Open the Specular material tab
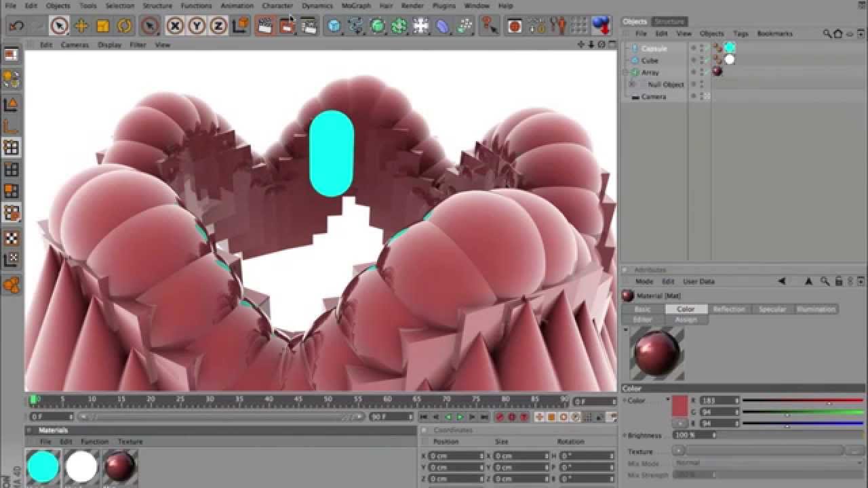The height and width of the screenshot is (488, 868). tap(772, 309)
